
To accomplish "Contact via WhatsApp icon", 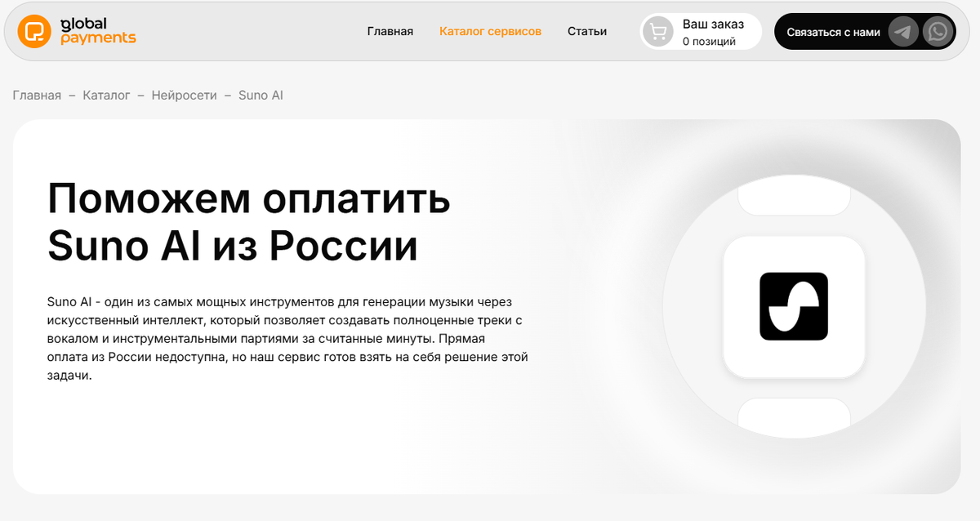I will [x=938, y=32].
